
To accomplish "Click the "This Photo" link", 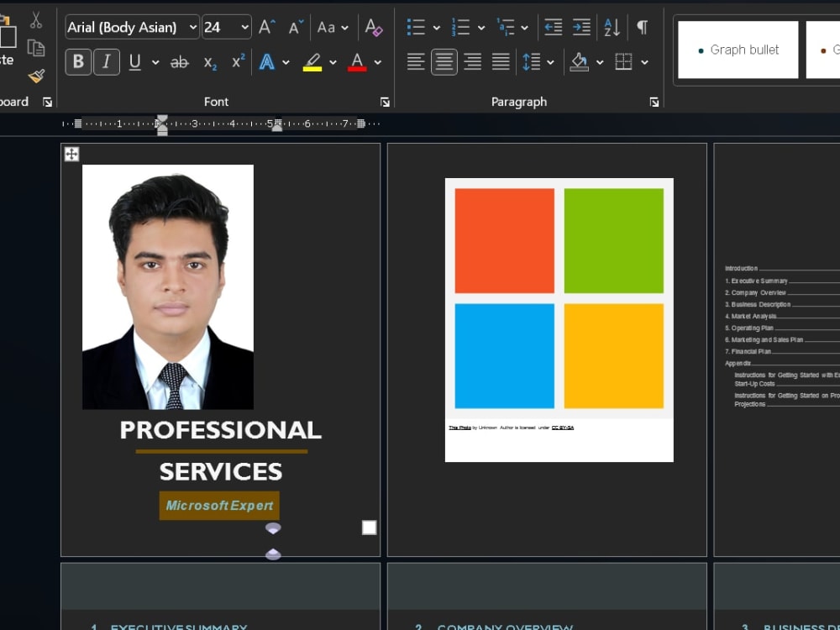I will tap(459, 428).
